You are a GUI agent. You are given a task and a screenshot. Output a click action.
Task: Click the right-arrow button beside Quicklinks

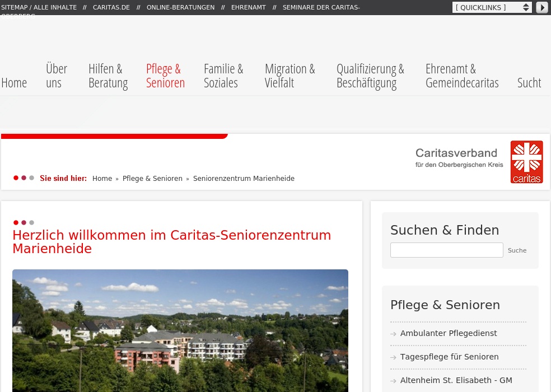point(541,7)
